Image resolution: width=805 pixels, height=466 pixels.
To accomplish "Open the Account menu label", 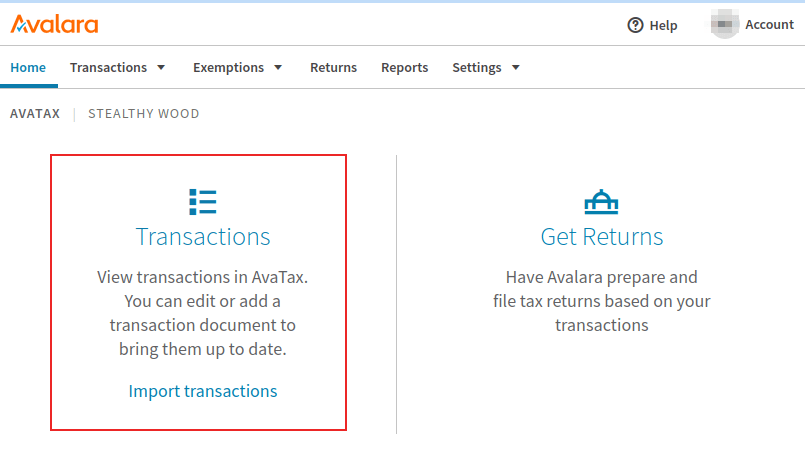I will (x=769, y=25).
